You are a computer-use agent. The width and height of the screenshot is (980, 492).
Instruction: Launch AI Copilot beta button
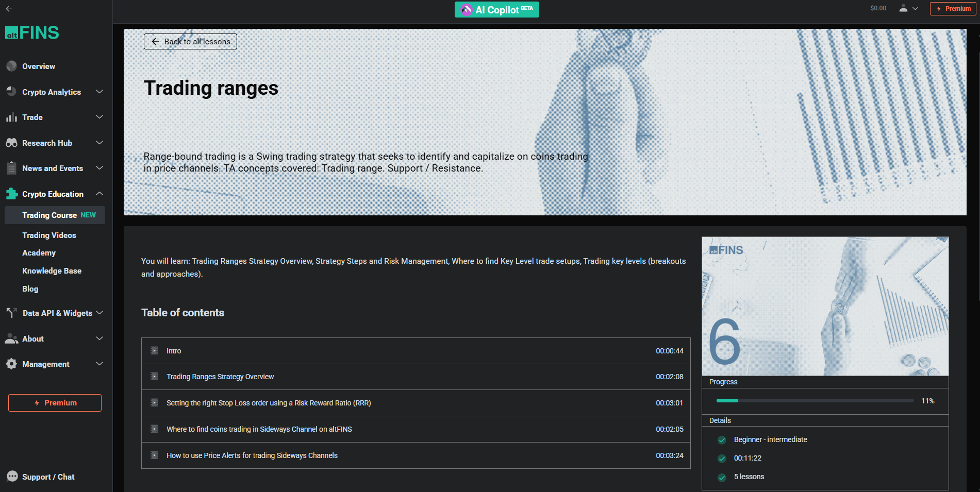(496, 10)
